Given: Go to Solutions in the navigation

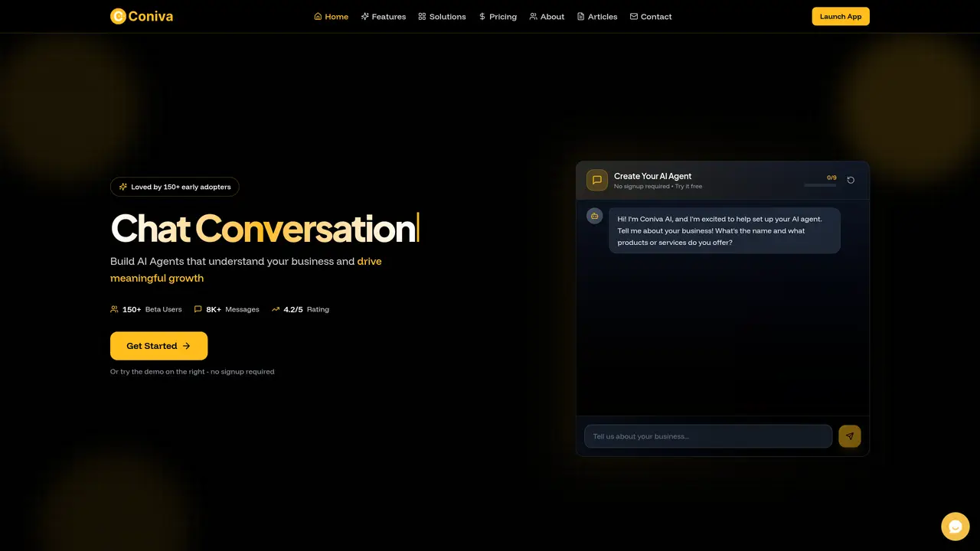Looking at the screenshot, I should point(442,16).
